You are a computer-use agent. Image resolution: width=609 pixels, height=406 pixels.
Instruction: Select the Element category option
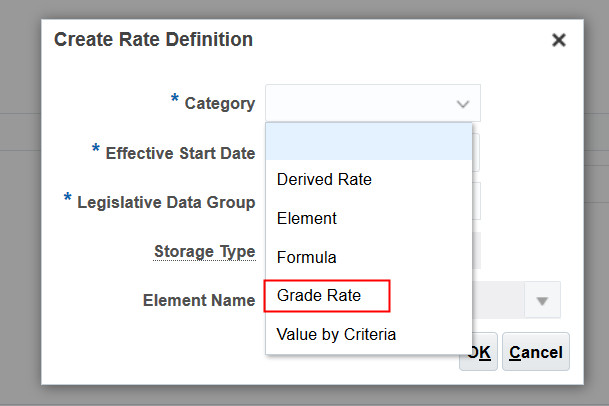(307, 218)
